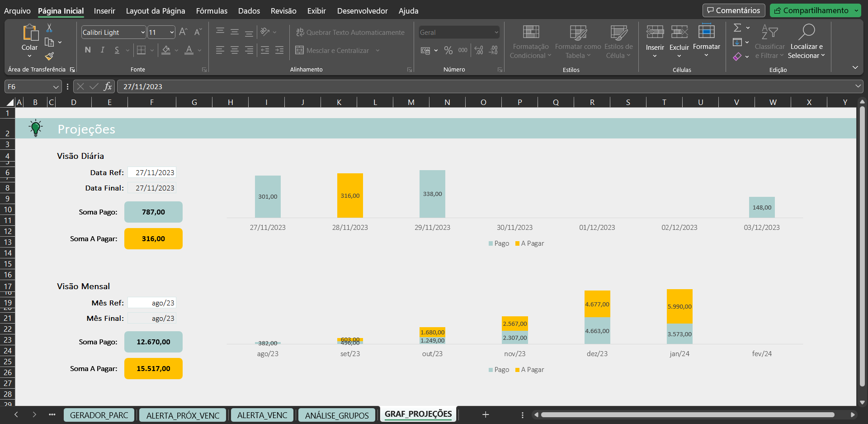868x424 pixels.
Task: Open the ALERTA_VENC sheet tab
Action: 262,414
